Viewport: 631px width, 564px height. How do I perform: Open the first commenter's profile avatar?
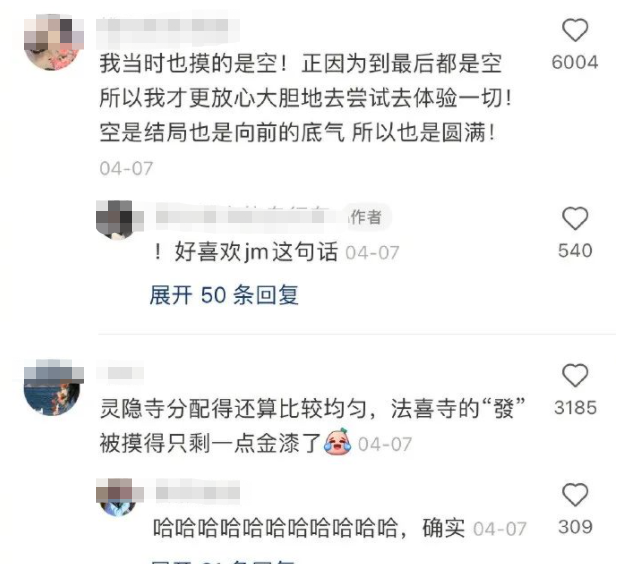[54, 42]
